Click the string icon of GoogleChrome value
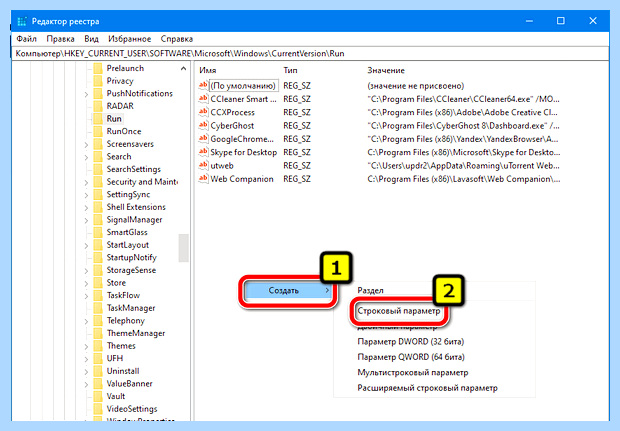This screenshot has height=431, width=620. [203, 139]
